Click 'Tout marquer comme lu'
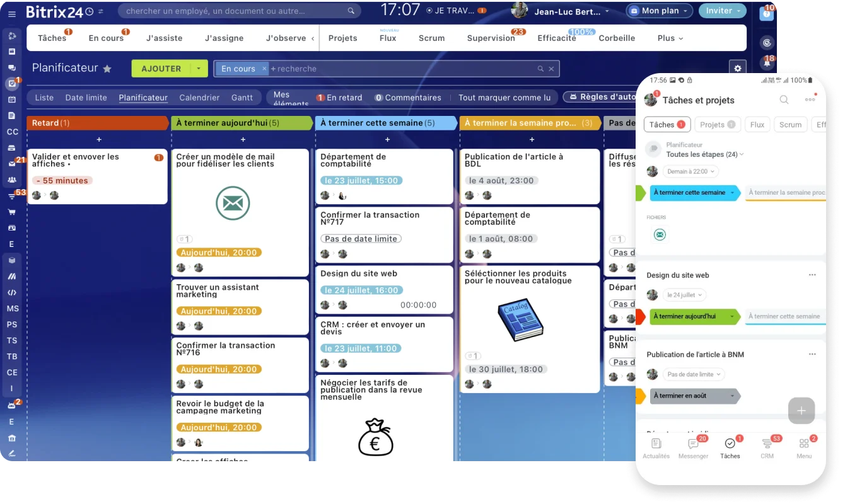845x504 pixels. tap(504, 98)
